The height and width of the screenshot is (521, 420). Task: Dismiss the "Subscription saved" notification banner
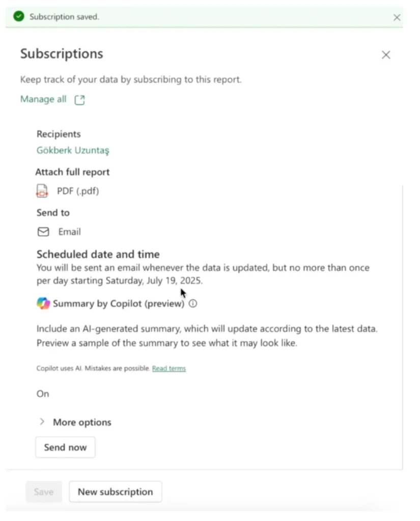coord(397,17)
